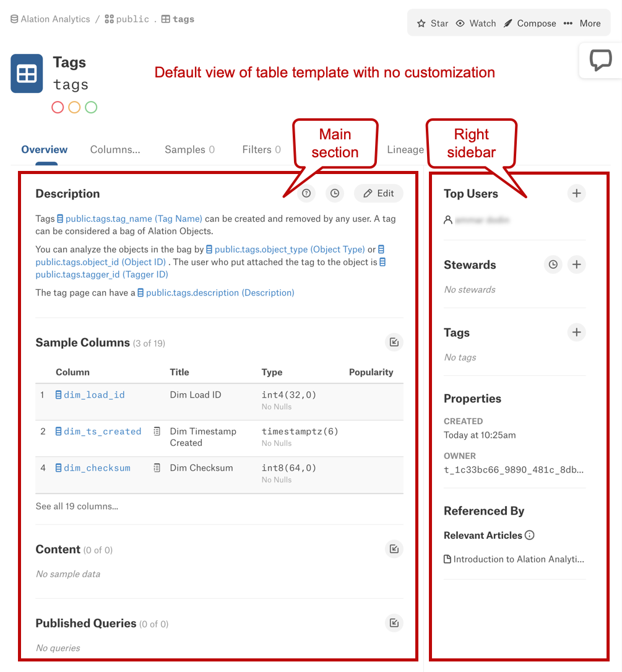Star this Tags table
The width and height of the screenshot is (622, 672).
(x=433, y=23)
